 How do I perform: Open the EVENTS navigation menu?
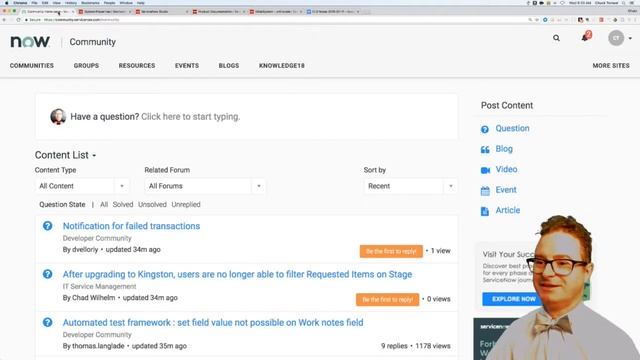pos(187,65)
